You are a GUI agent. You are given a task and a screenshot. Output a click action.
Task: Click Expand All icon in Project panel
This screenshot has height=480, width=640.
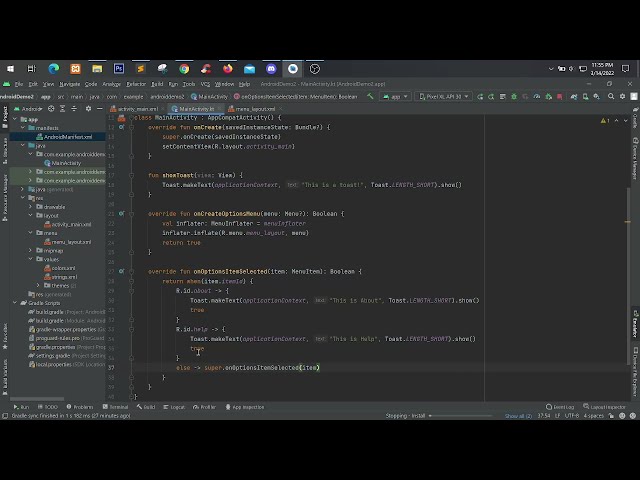click(62, 109)
